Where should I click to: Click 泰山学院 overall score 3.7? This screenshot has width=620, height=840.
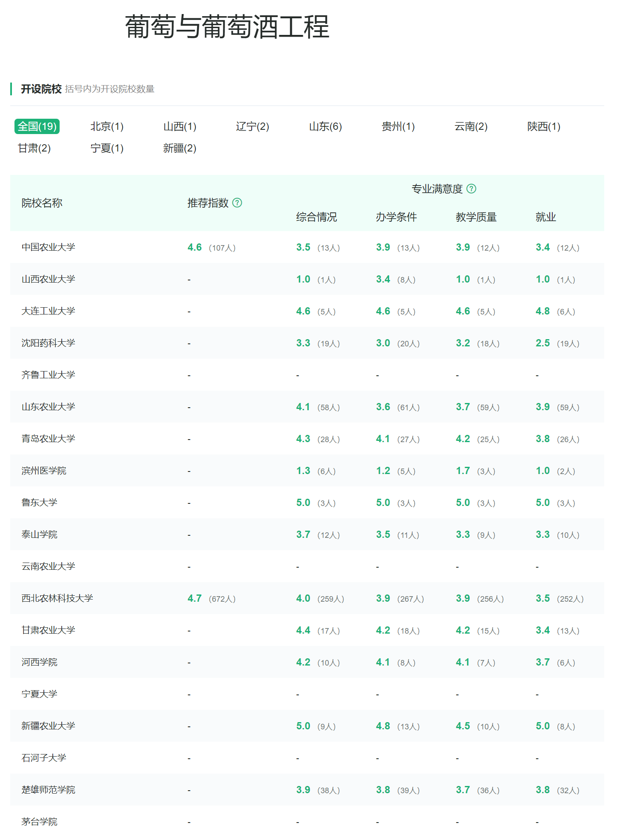(303, 534)
